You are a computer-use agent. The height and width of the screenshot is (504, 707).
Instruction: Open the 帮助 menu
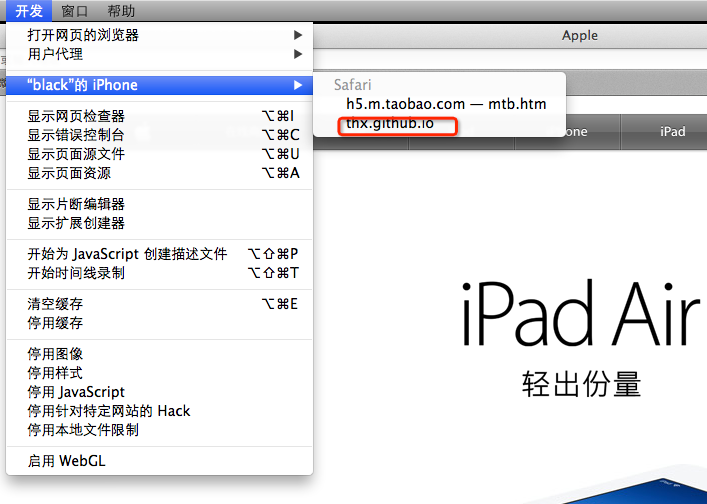click(x=121, y=10)
